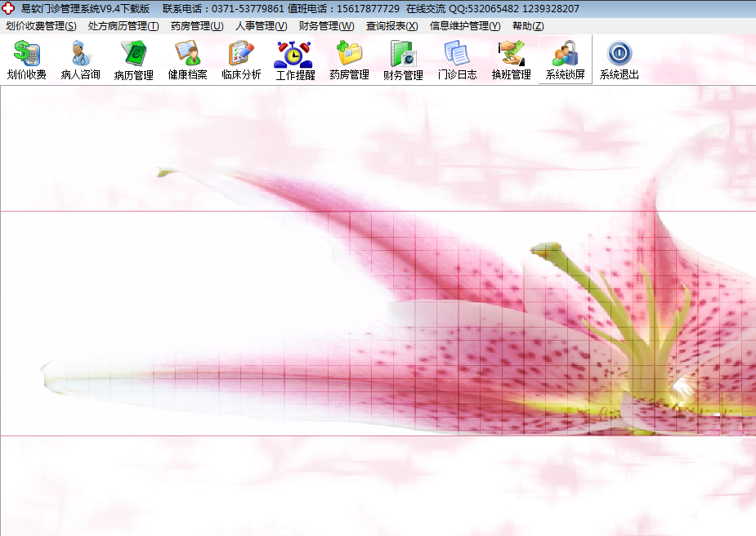Open the 财务管理 finance toolbar icon
This screenshot has width=756, height=536.
403,60
